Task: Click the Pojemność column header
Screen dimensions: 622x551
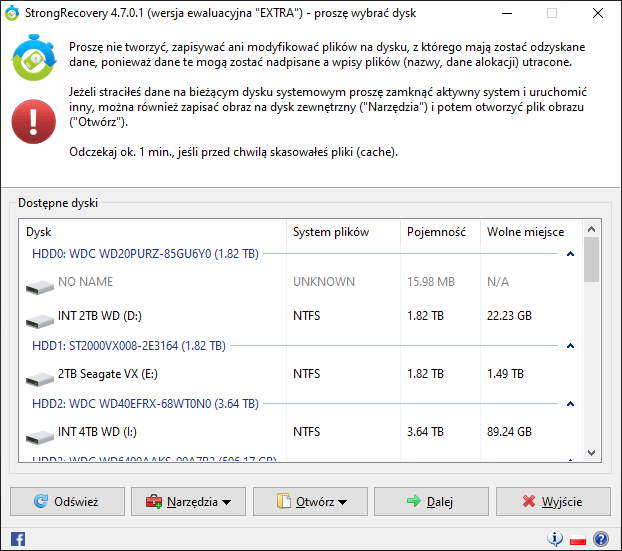Action: coord(440,232)
